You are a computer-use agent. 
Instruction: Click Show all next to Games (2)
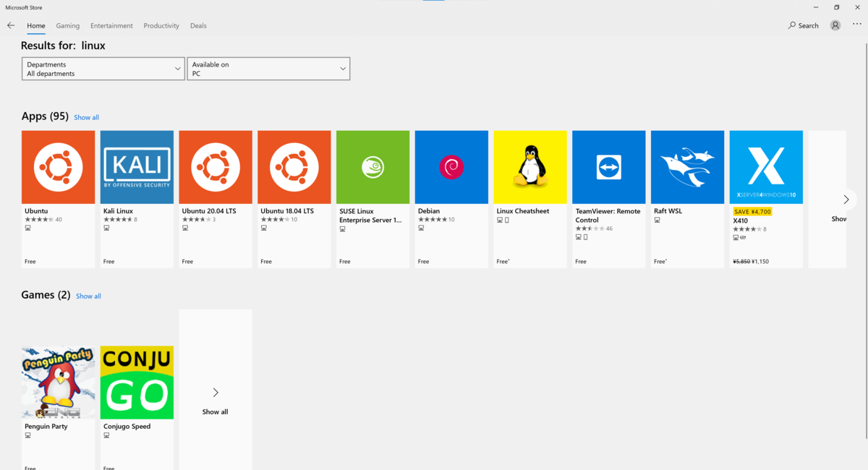(x=88, y=296)
